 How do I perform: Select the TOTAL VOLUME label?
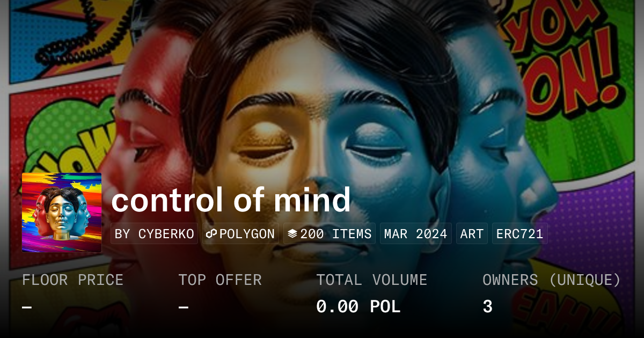[371, 280]
